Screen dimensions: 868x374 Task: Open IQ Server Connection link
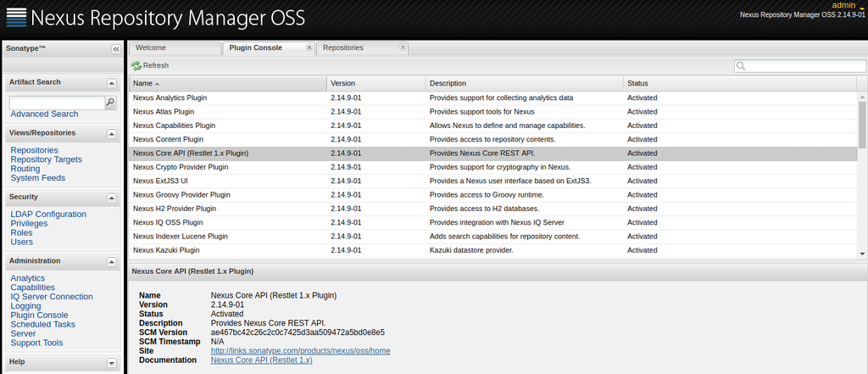coord(52,297)
